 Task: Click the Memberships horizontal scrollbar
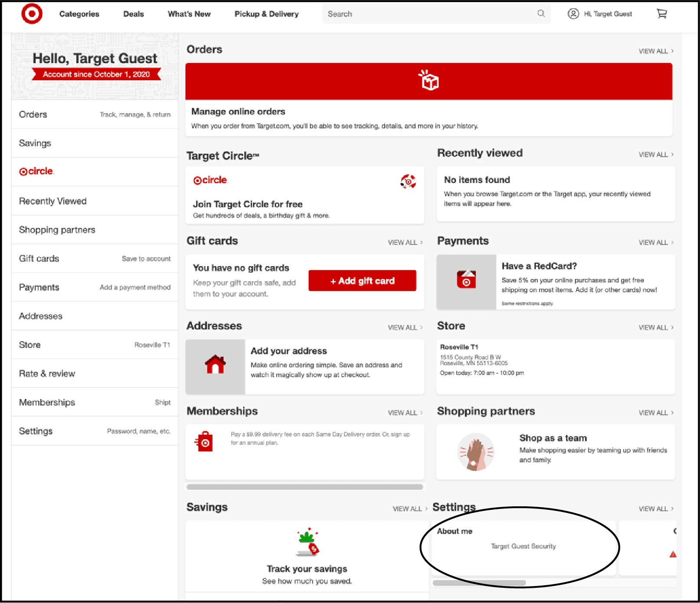click(x=305, y=487)
